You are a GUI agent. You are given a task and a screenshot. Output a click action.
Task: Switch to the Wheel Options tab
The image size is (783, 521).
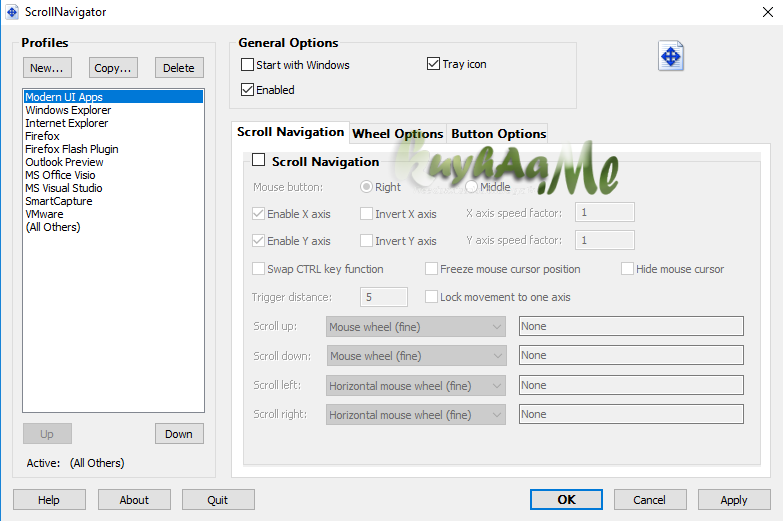pos(397,134)
